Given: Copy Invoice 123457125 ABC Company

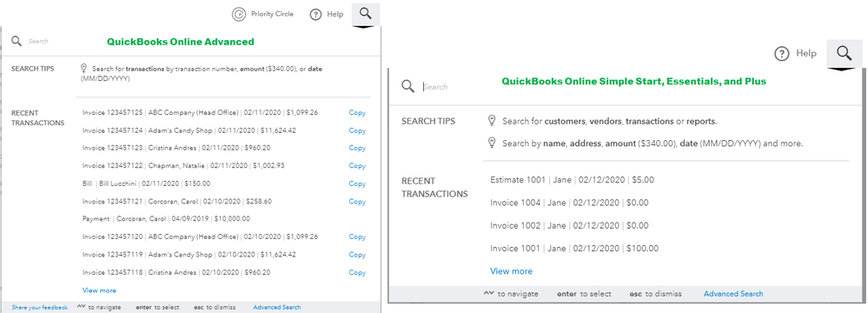Looking at the screenshot, I should (357, 112).
